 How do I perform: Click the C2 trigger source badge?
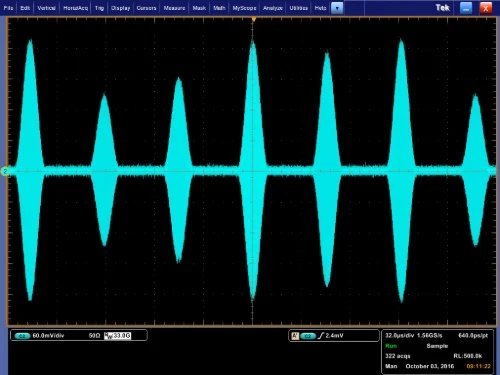click(x=308, y=336)
